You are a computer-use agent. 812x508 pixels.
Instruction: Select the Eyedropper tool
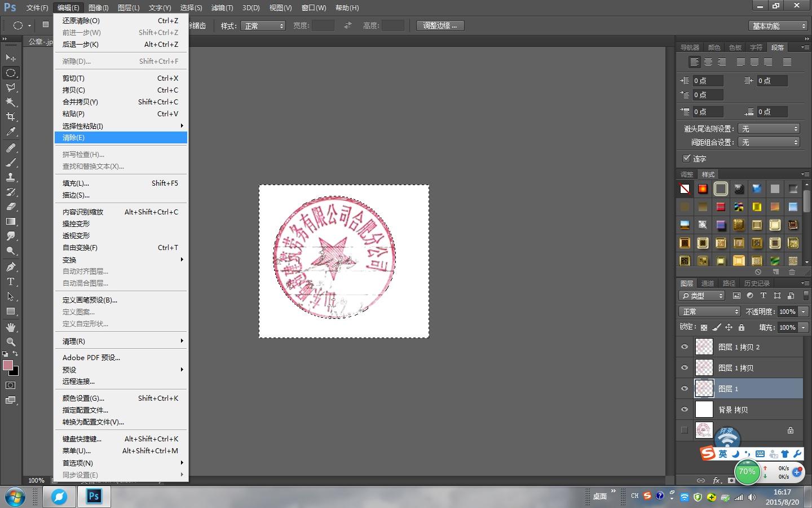tap(11, 132)
